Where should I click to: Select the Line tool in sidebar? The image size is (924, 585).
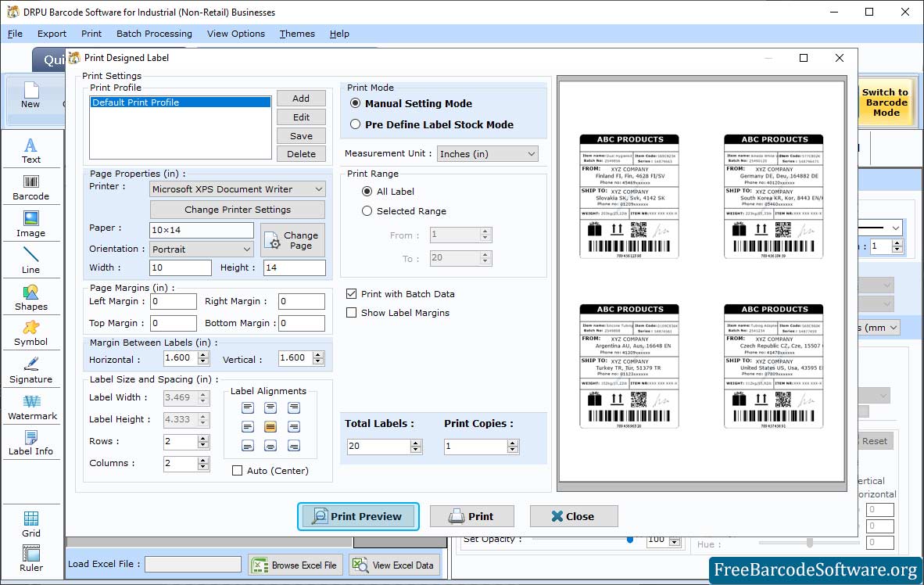(x=30, y=260)
